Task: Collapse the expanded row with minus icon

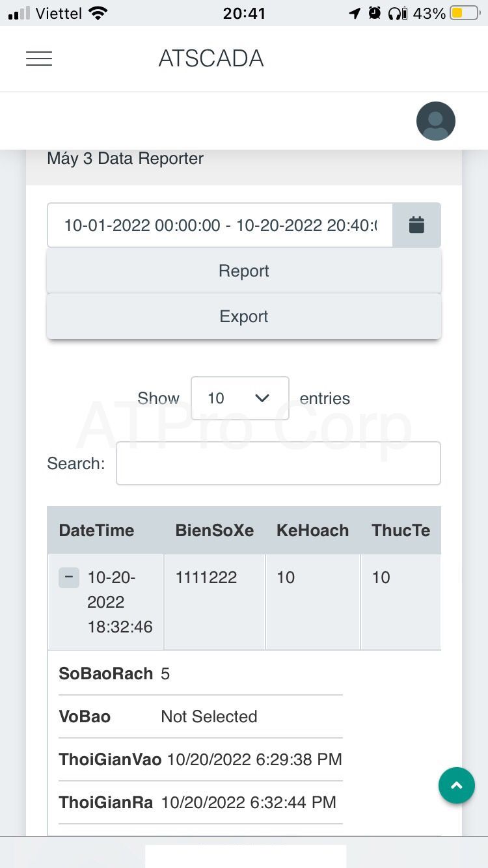Action: click(x=69, y=577)
